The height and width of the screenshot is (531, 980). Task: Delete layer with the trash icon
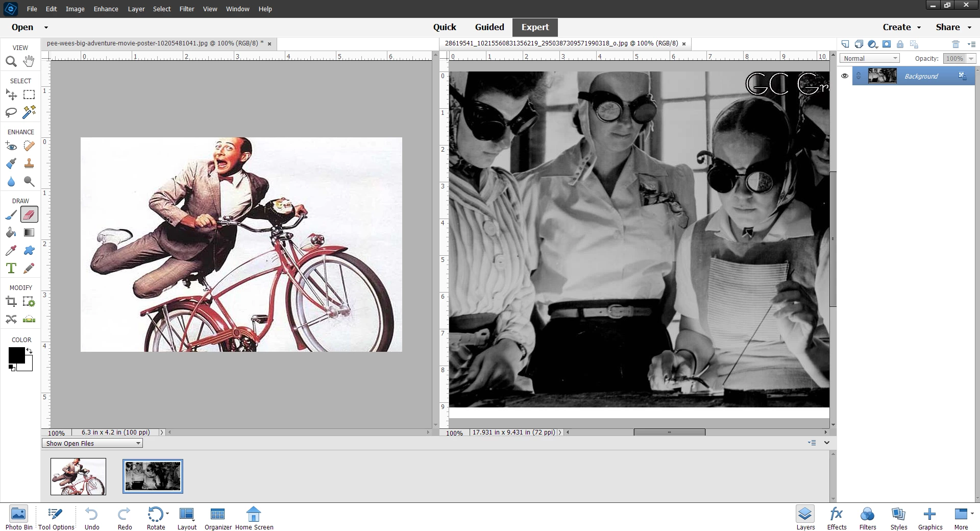pyautogui.click(x=956, y=44)
